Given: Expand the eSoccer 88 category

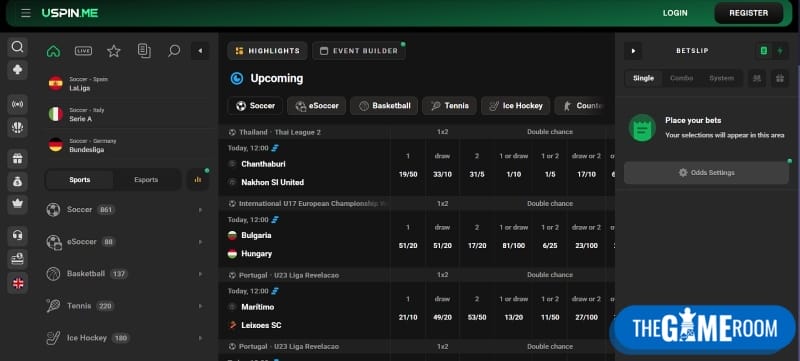Looking at the screenshot, I should (128, 242).
